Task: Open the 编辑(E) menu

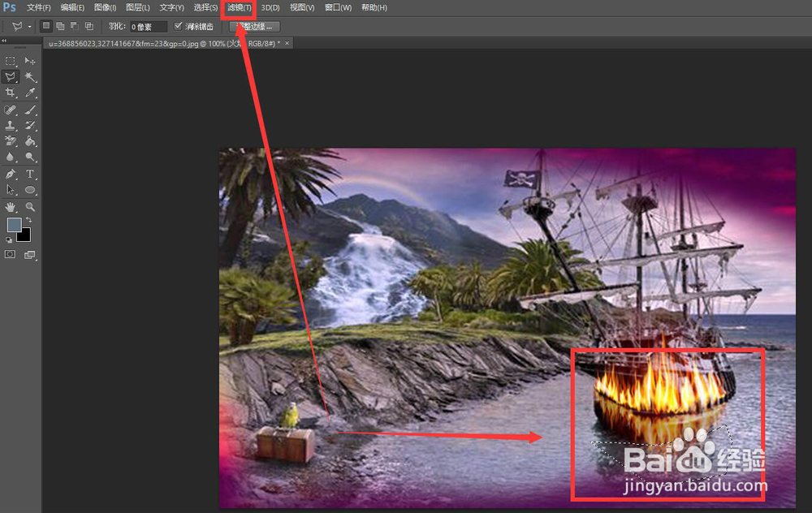Action: (72, 8)
